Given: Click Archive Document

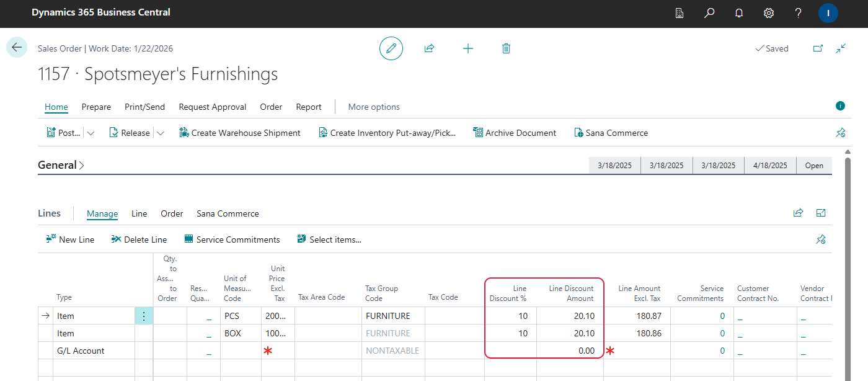Looking at the screenshot, I should [515, 133].
